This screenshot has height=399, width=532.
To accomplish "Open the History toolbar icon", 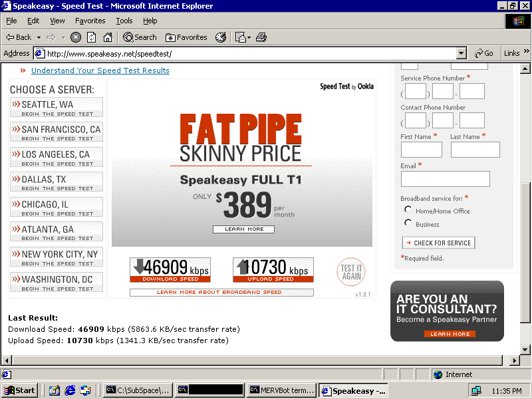I will (x=221, y=37).
